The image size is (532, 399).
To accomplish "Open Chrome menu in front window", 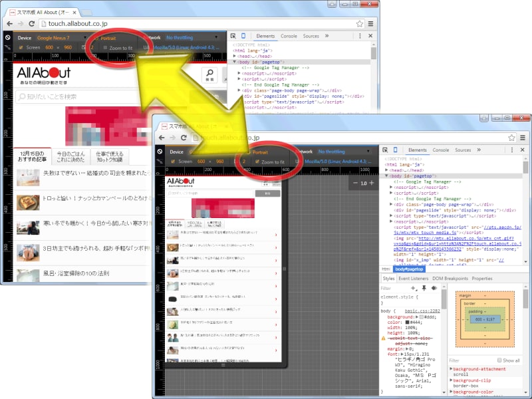I will coord(523,138).
